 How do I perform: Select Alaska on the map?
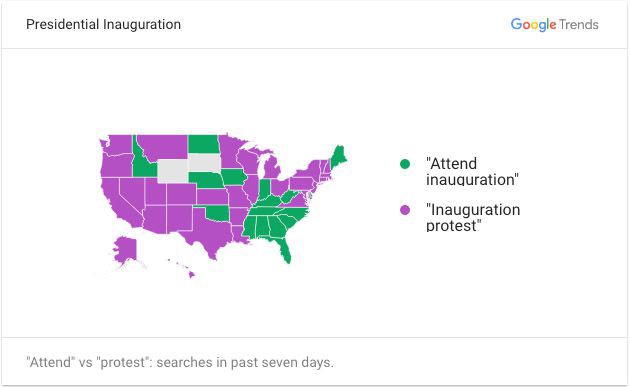pyautogui.click(x=125, y=251)
